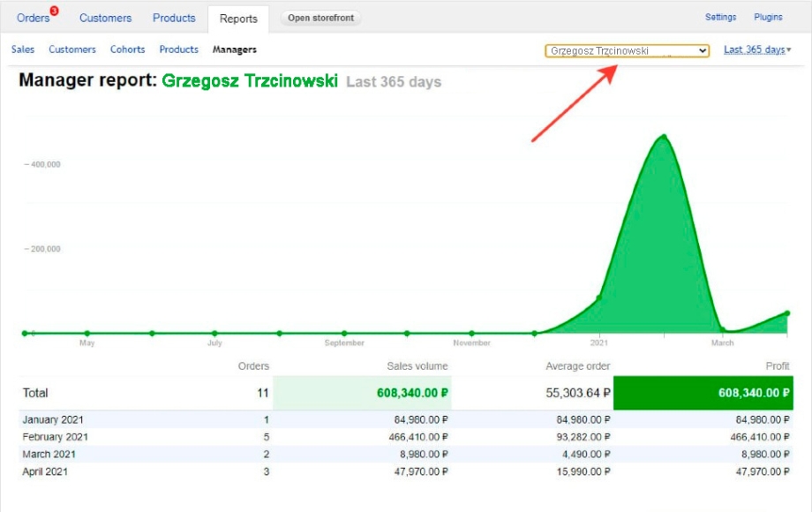Select the Reports tab
The image size is (812, 512).
coord(238,19)
